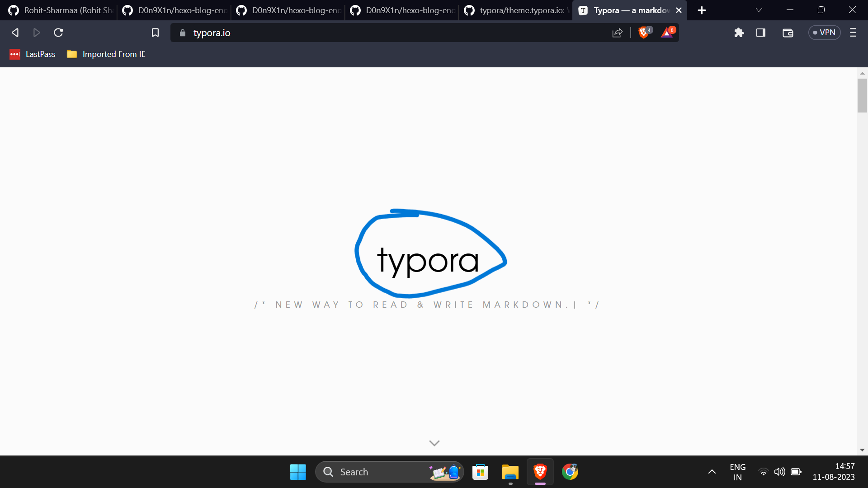Expand the page content with the down chevron
Screen dimensions: 868x488
point(434,442)
